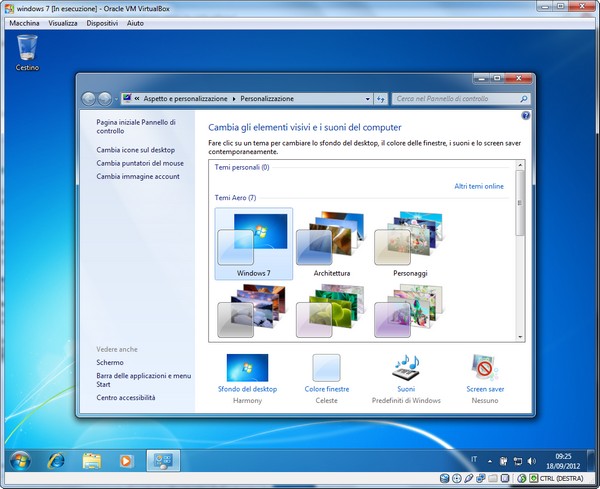
Task: Click the Personalizzazione breadcrumb segment
Action: tap(267, 99)
